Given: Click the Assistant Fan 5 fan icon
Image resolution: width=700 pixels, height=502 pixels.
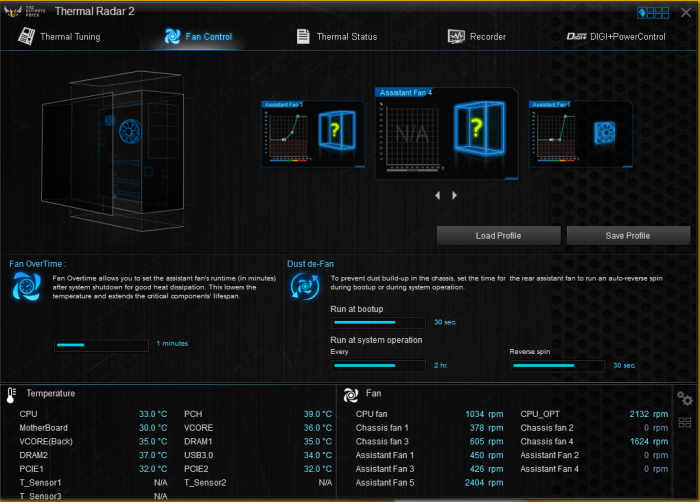Looking at the screenshot, I should (x=604, y=133).
